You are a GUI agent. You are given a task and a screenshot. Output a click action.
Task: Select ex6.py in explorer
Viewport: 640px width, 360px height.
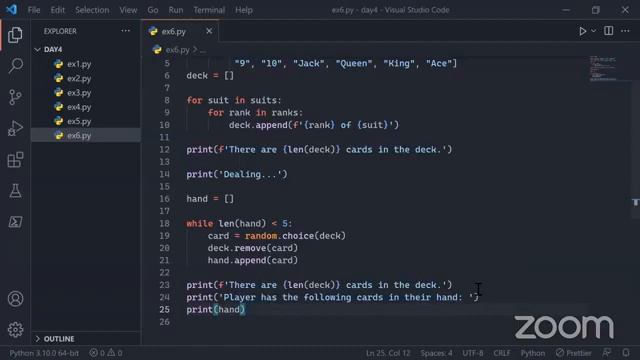click(x=86, y=136)
